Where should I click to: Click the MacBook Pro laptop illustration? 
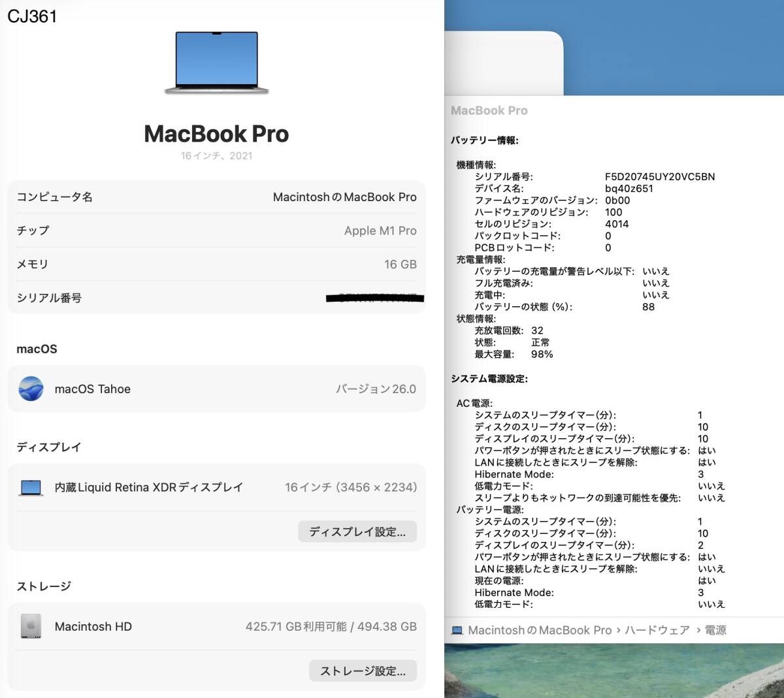coord(216,63)
